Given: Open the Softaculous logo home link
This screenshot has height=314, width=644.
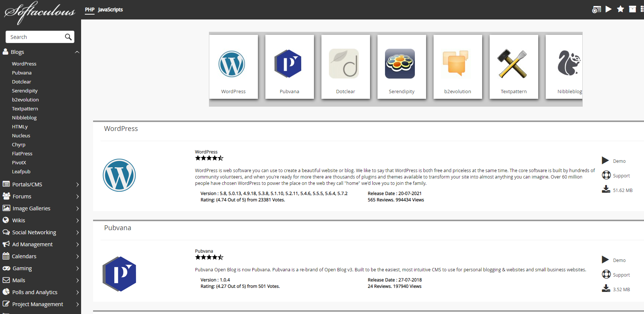Looking at the screenshot, I should coord(40,11).
